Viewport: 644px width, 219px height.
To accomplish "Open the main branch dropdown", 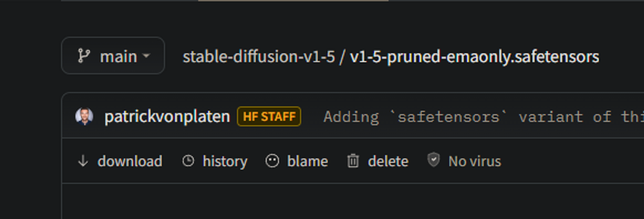I will [118, 57].
